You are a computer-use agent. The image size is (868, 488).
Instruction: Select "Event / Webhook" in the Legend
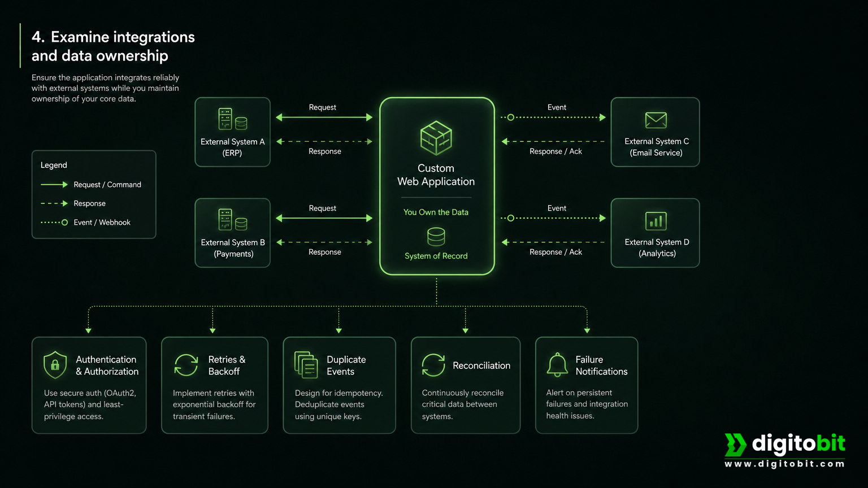coord(102,223)
